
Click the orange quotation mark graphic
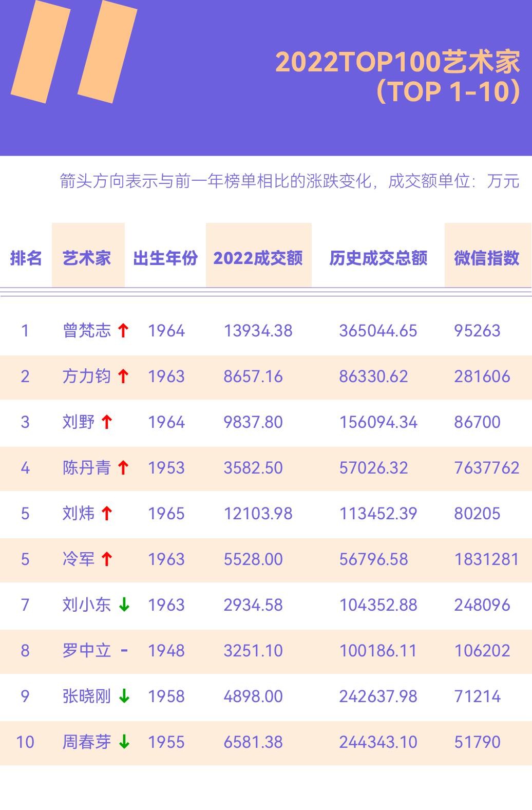pyautogui.click(x=74, y=51)
